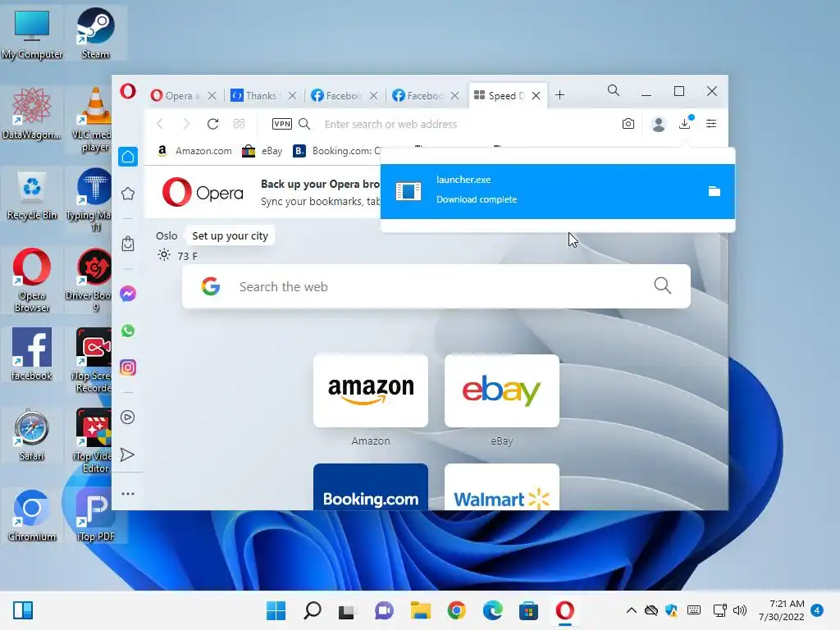Select DataWagon desktop shortcut
The height and width of the screenshot is (630, 840).
click(x=32, y=113)
